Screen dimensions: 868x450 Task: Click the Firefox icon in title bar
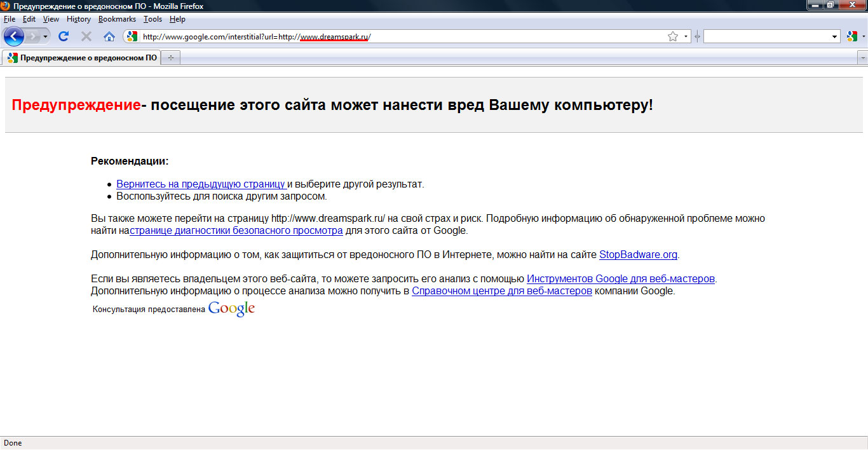(x=6, y=6)
